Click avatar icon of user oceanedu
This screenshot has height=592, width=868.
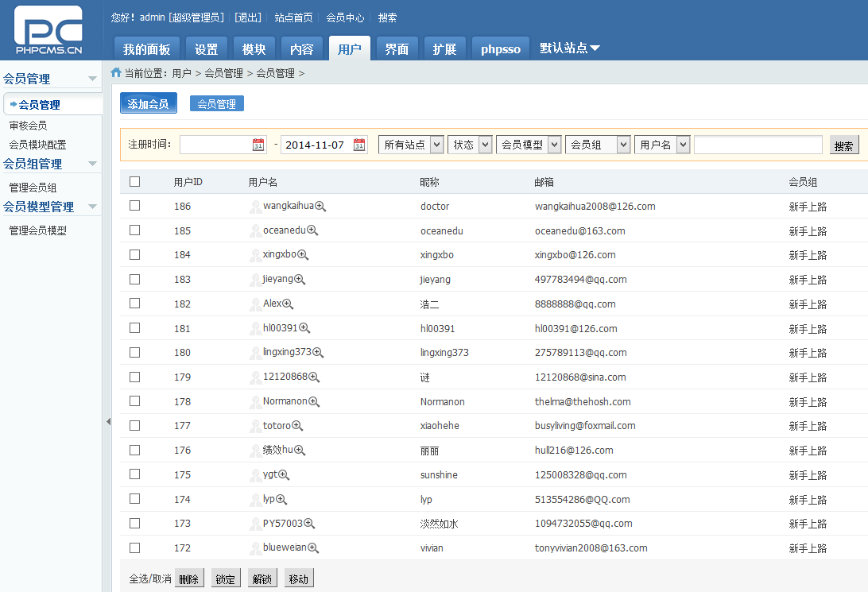coord(255,231)
